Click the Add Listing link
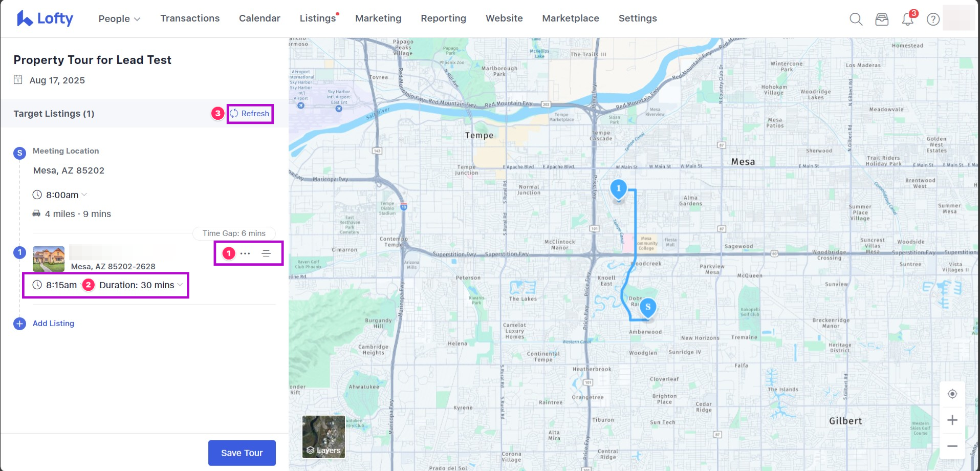 pos(53,324)
